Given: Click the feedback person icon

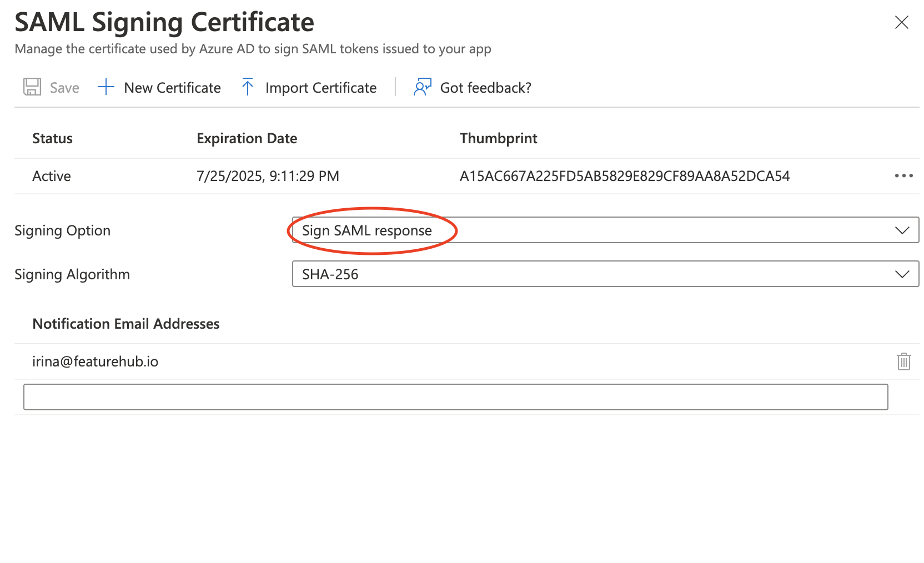Looking at the screenshot, I should (421, 87).
